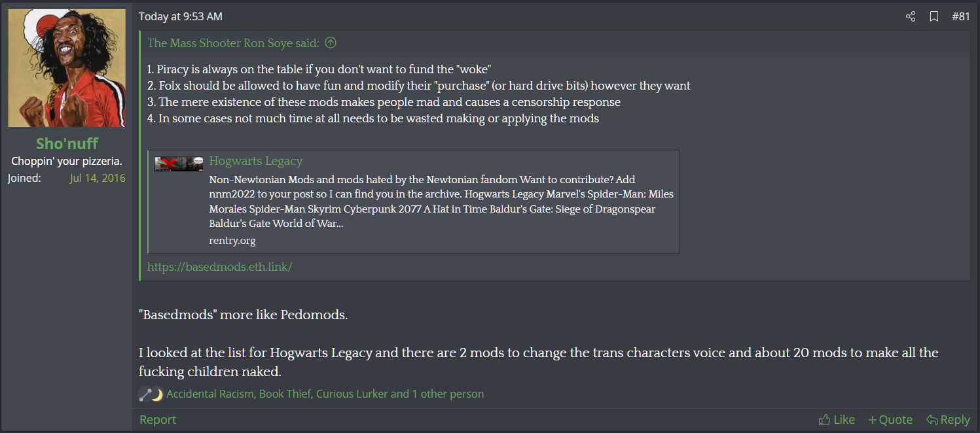This screenshot has width=980, height=433.
Task: Open the Hogwarts Legacy link title
Action: 256,161
